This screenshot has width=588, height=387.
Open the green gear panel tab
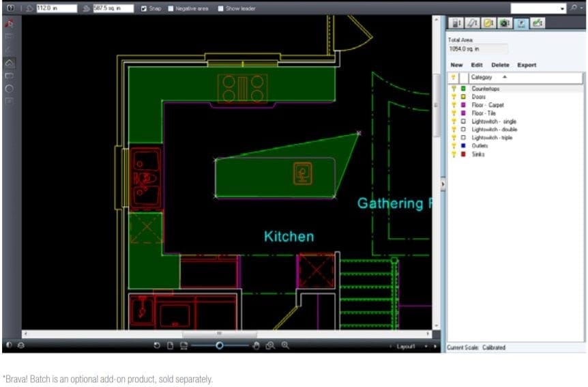point(504,23)
